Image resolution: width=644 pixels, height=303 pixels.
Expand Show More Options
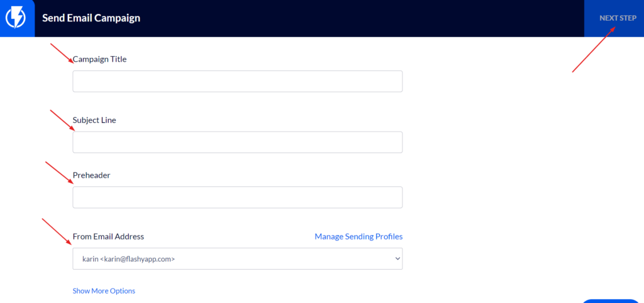point(104,290)
